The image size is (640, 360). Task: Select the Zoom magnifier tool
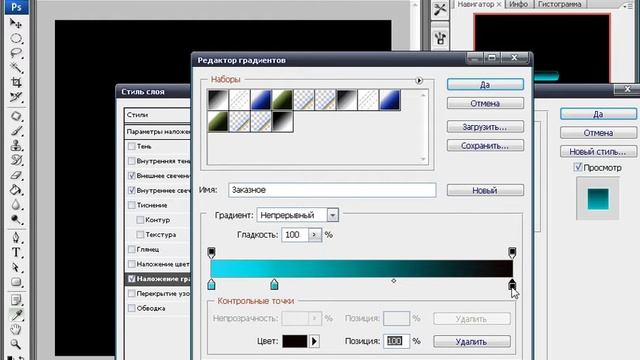(16, 344)
